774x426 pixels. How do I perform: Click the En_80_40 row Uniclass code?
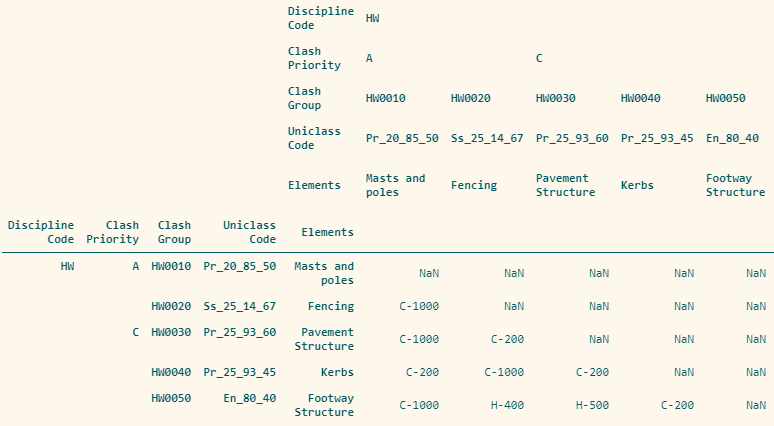[249, 398]
